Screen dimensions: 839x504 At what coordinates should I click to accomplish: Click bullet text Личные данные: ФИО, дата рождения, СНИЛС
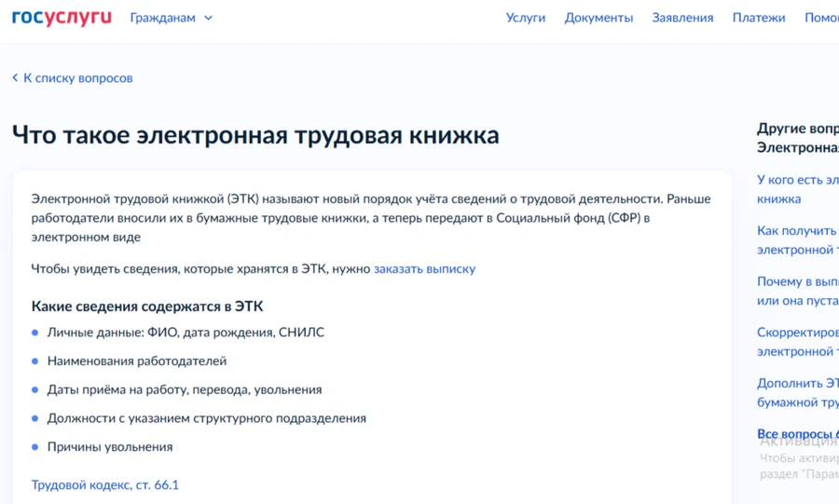[x=186, y=333]
